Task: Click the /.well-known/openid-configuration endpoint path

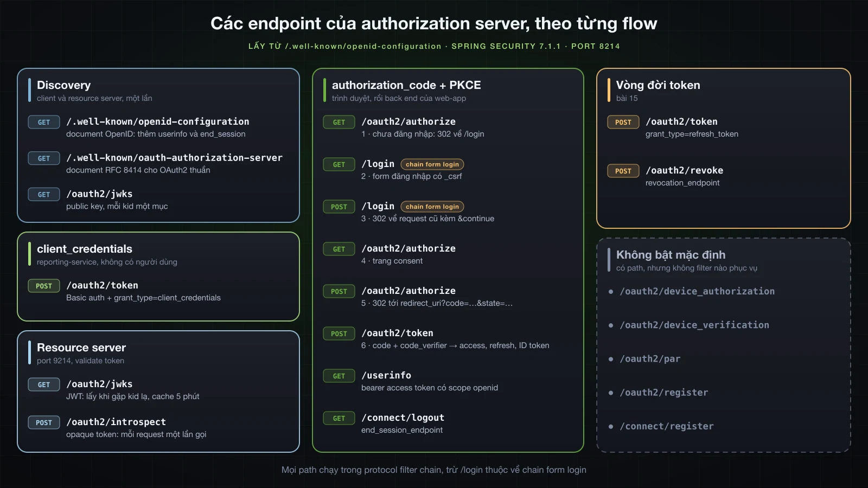Action: (x=158, y=121)
